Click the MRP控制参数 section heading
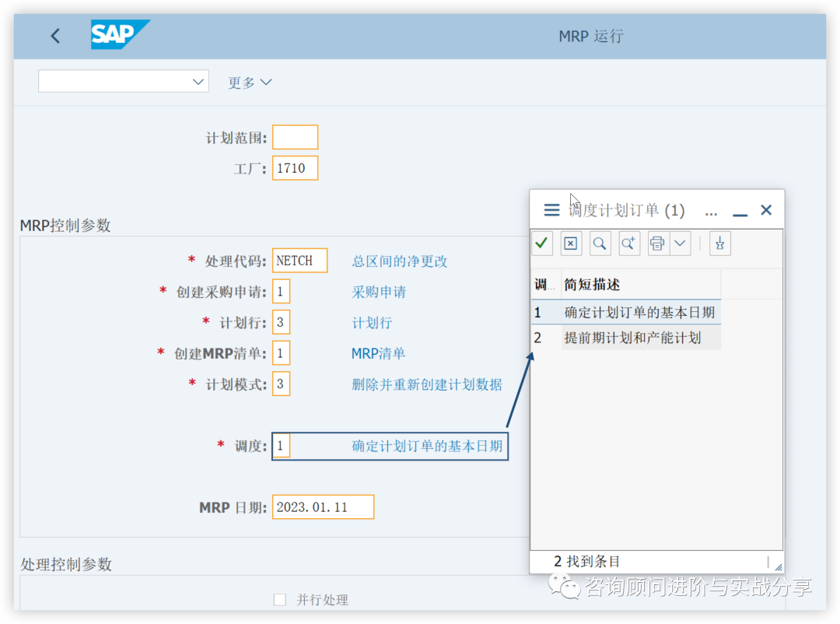 tap(65, 225)
